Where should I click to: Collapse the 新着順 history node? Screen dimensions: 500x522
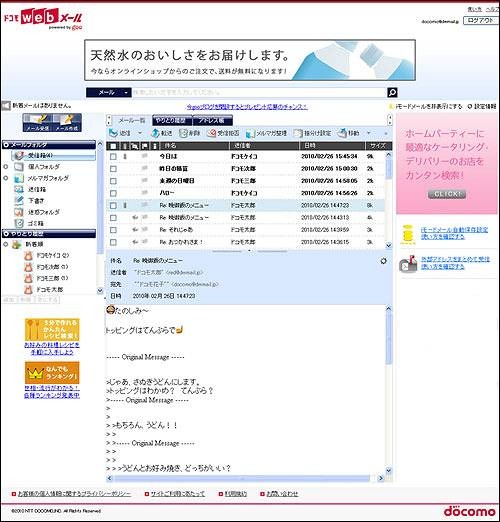point(6,244)
